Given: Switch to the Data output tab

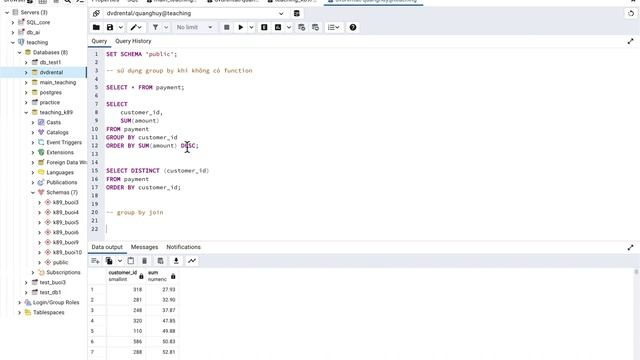Looking at the screenshot, I should click(x=107, y=247).
